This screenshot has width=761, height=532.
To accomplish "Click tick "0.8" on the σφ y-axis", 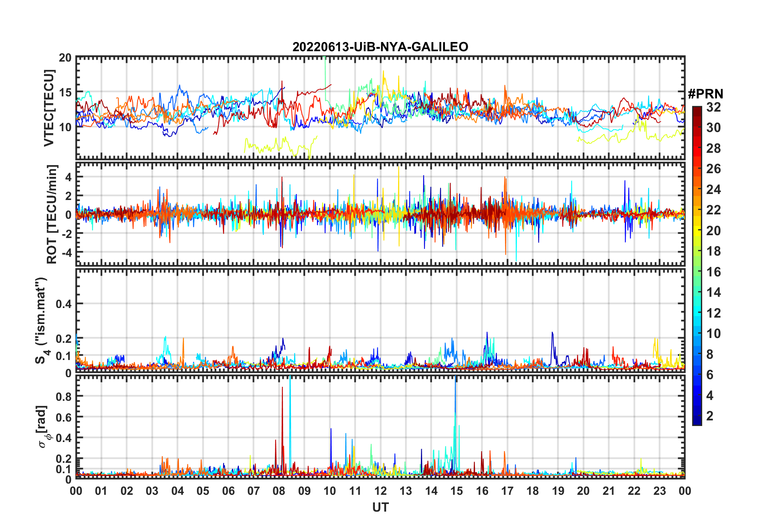I will 64,396.
